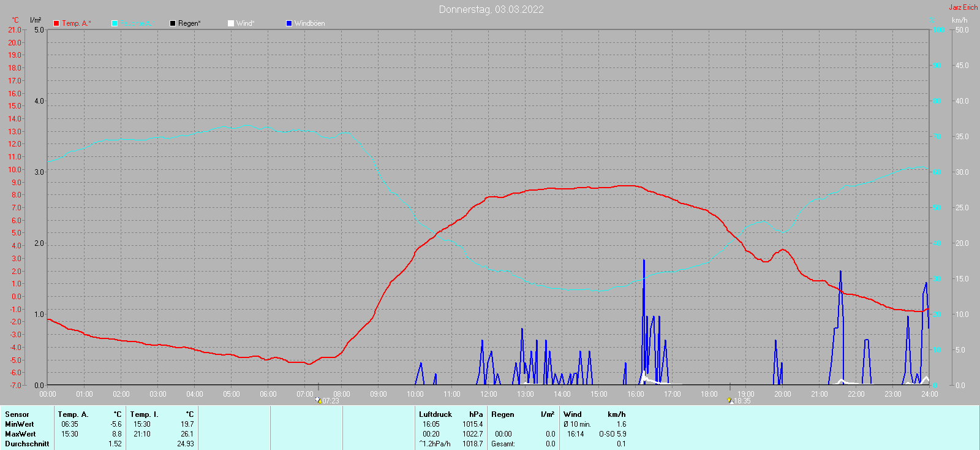Click the 12:00 label on the time axis
Viewport: 980px width, 450px height.
pyautogui.click(x=489, y=394)
